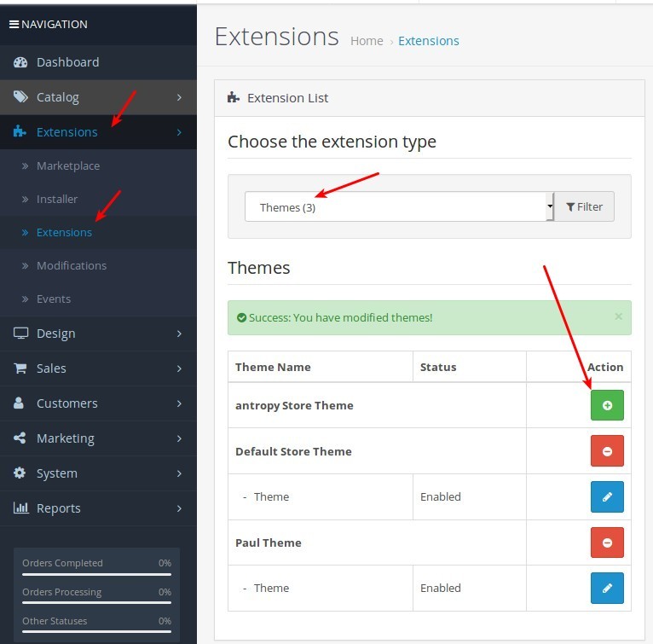Click the Marketing share icon

pos(20,438)
